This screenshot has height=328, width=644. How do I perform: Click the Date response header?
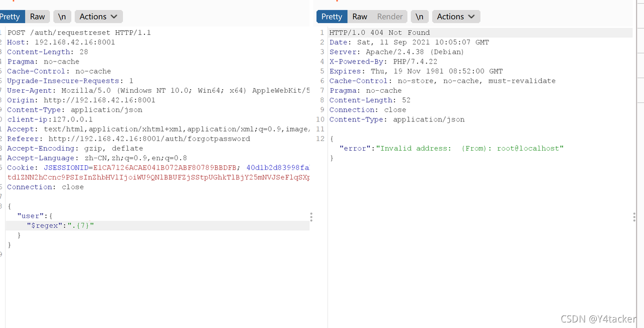tap(409, 42)
